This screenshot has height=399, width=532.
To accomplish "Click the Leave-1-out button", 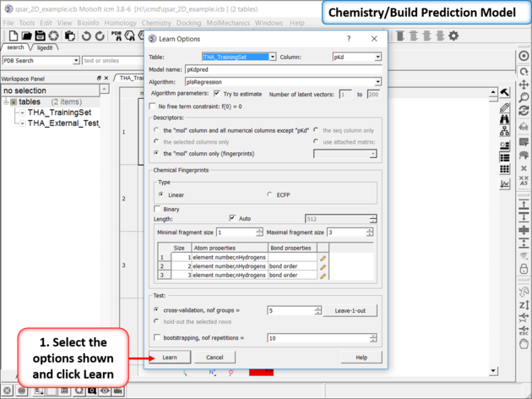I will (349, 310).
